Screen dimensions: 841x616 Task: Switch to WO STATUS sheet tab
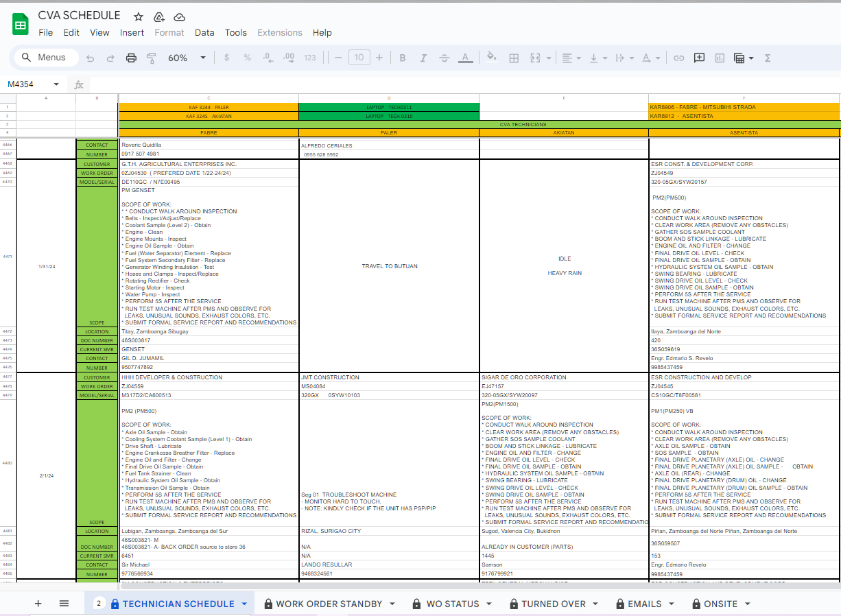(452, 604)
